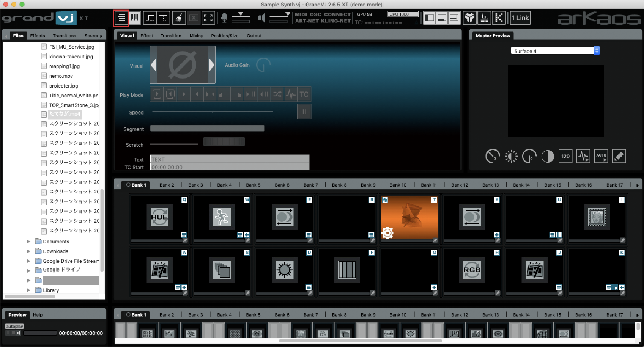The width and height of the screenshot is (644, 347).
Task: Click the eraser icon in Master Preview
Action: 619,156
